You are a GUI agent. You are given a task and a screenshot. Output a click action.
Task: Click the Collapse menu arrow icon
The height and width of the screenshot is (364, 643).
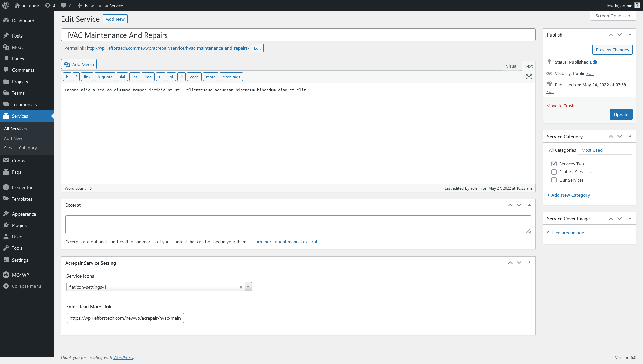[x=6, y=286]
